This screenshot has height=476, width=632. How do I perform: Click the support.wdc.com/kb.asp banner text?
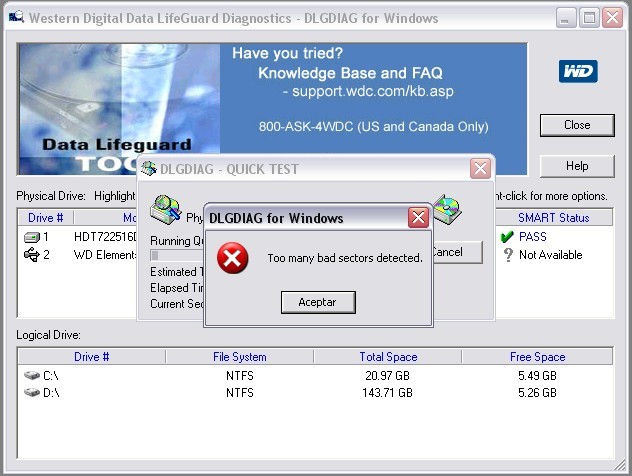tap(372, 91)
